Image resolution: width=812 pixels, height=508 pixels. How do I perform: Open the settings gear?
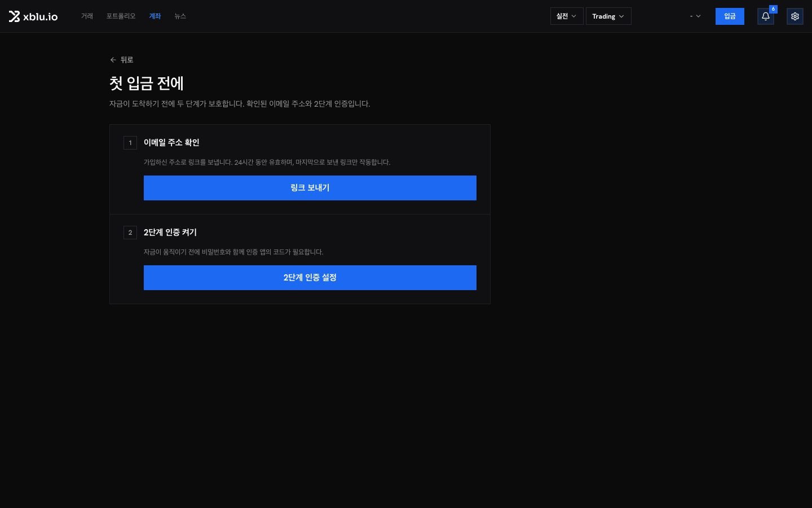(x=795, y=16)
